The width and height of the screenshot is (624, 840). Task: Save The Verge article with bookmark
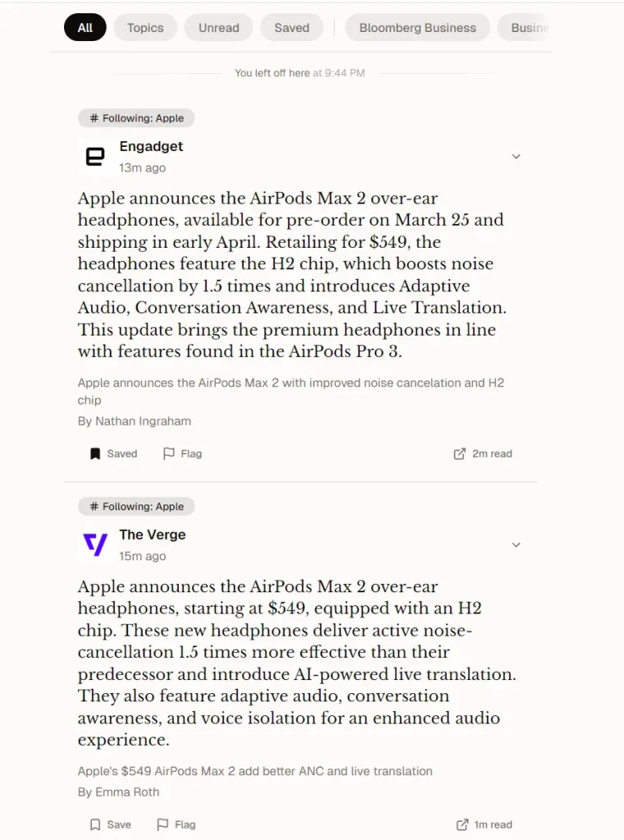click(x=110, y=824)
